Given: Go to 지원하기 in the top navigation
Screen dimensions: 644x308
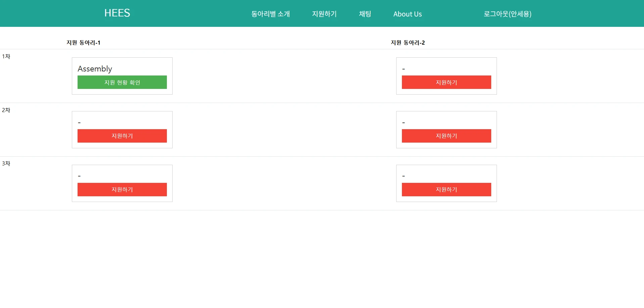Looking at the screenshot, I should coord(324,14).
